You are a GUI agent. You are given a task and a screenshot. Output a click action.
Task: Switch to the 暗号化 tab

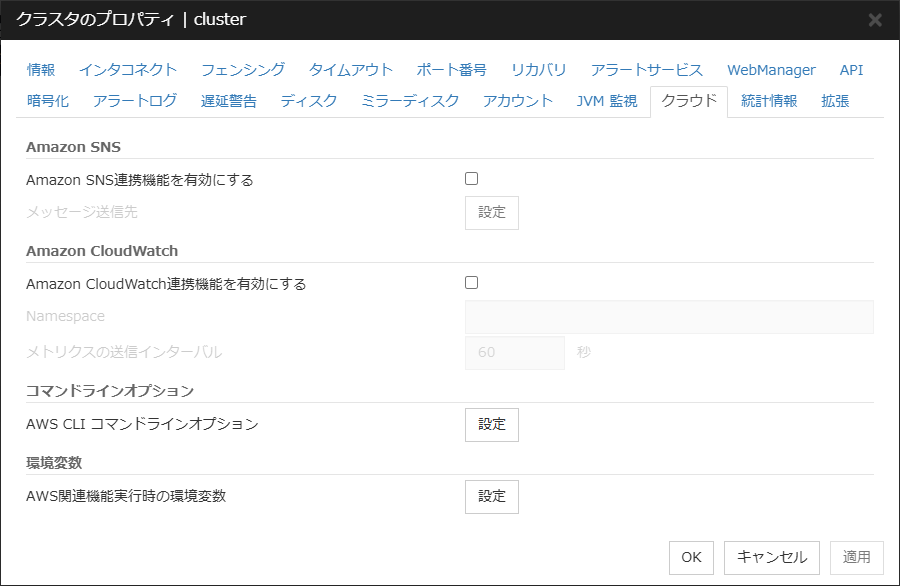(x=48, y=101)
